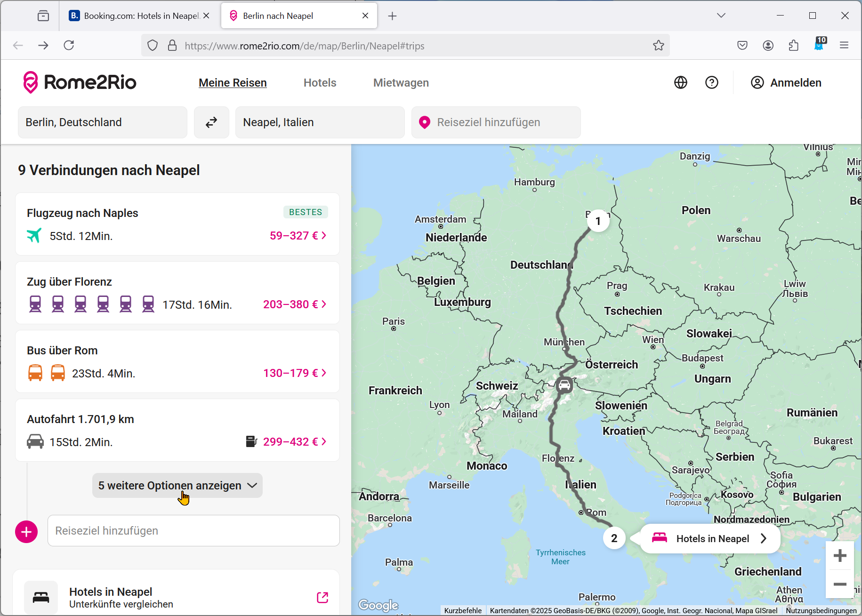The image size is (862, 616).
Task: Click Kurzbefehle link on map
Action: coord(463,610)
